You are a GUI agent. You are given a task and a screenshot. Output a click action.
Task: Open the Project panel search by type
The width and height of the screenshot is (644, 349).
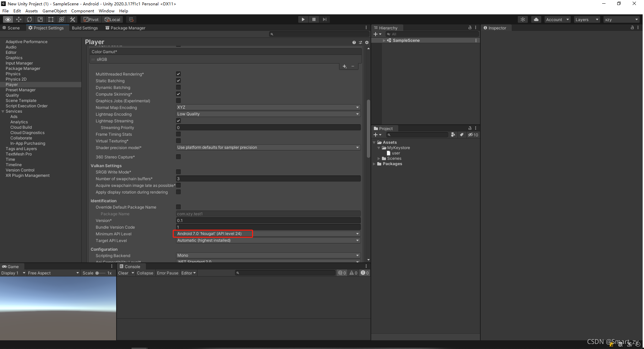453,135
